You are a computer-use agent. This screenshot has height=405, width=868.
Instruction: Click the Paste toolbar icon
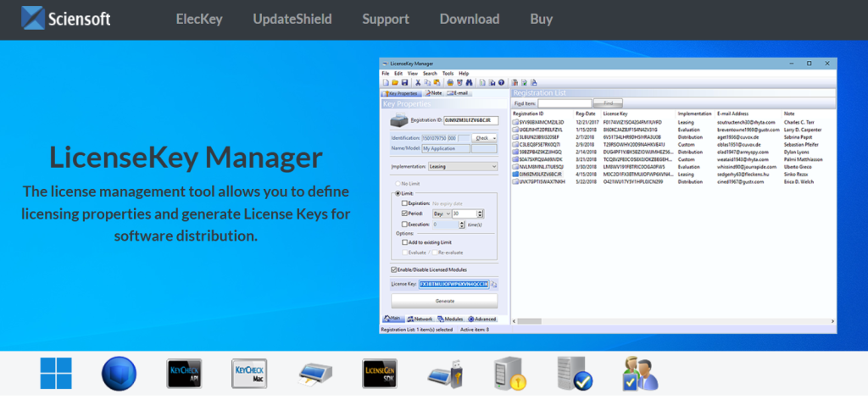[x=437, y=82]
